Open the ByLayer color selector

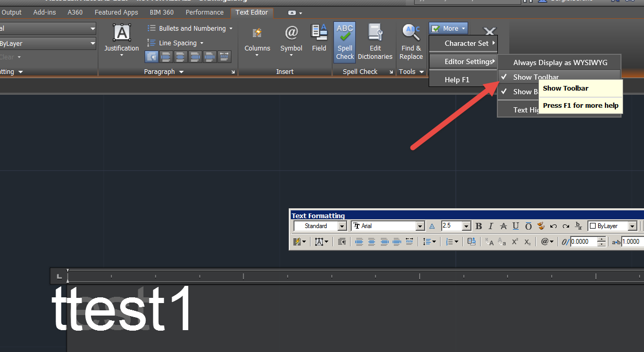click(612, 225)
